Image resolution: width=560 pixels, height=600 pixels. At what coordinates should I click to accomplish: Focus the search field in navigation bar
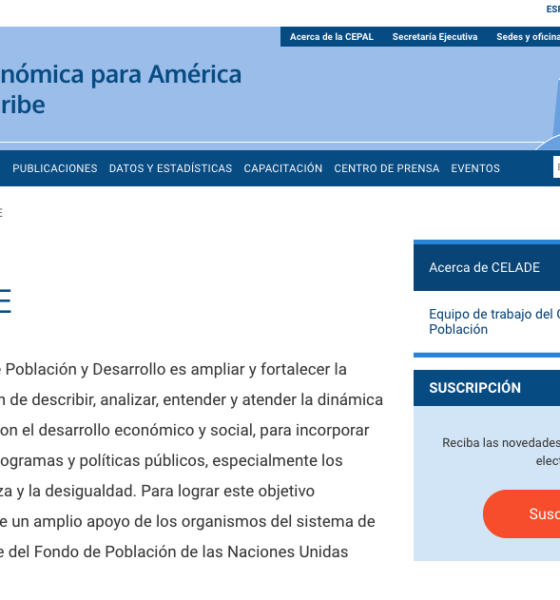[557, 167]
